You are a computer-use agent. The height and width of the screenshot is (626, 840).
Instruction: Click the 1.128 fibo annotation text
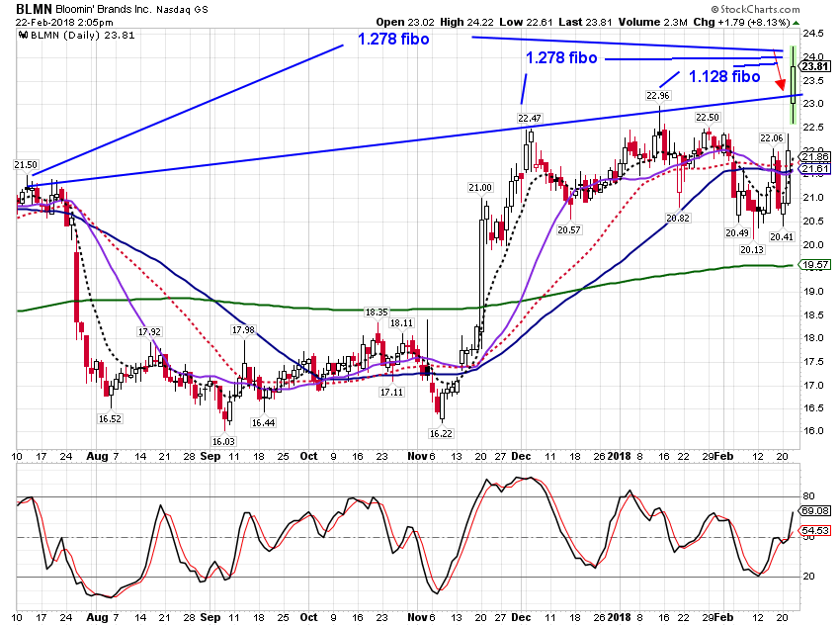pos(724,76)
